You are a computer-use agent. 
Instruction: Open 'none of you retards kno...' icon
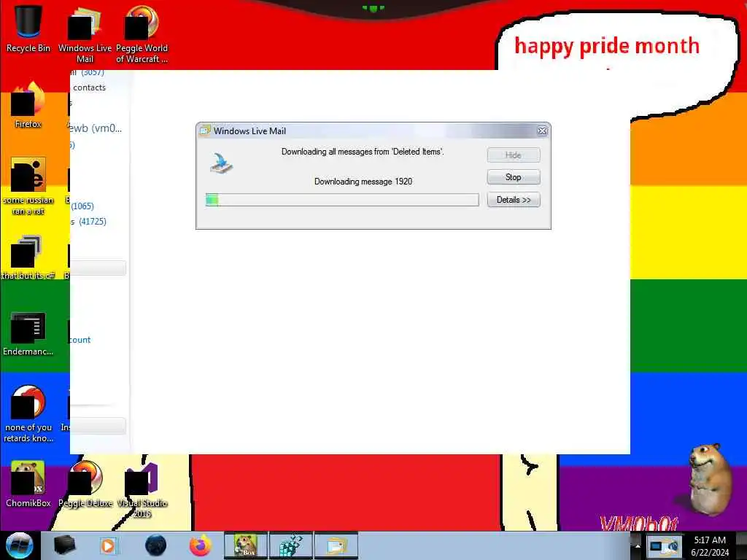(x=28, y=413)
